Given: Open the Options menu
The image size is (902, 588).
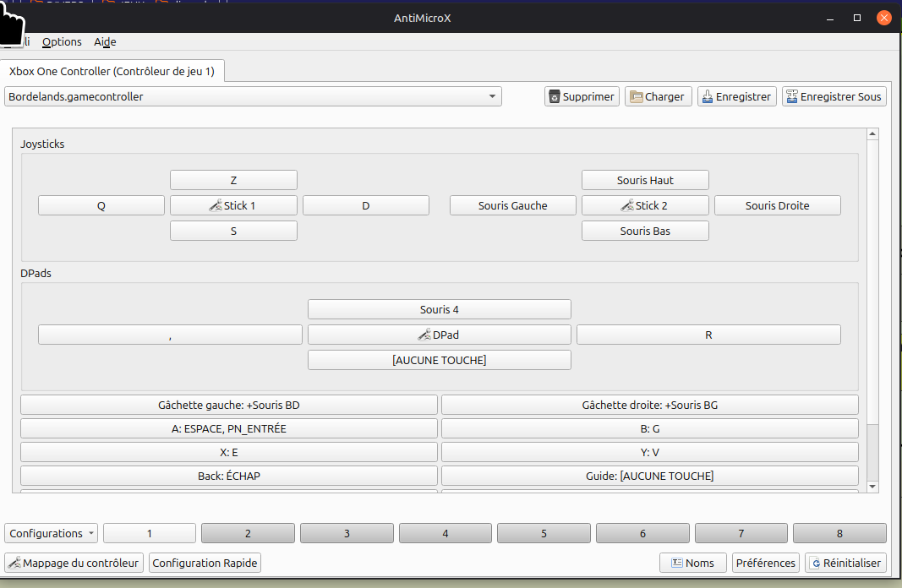Looking at the screenshot, I should [62, 41].
